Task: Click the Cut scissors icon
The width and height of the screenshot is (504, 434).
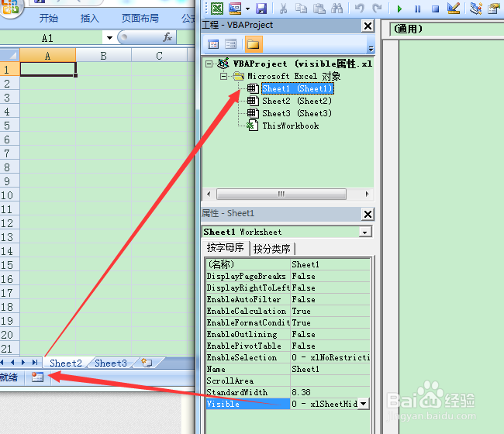Action: [283, 9]
